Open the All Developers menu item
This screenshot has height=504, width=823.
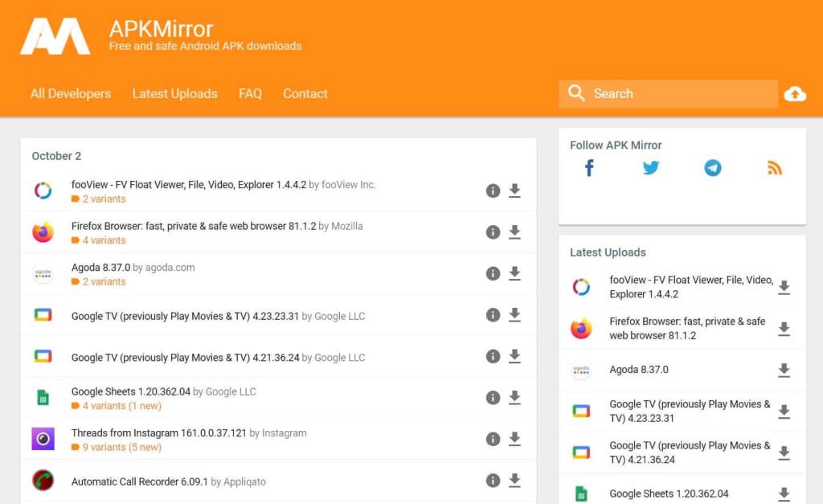pos(71,94)
